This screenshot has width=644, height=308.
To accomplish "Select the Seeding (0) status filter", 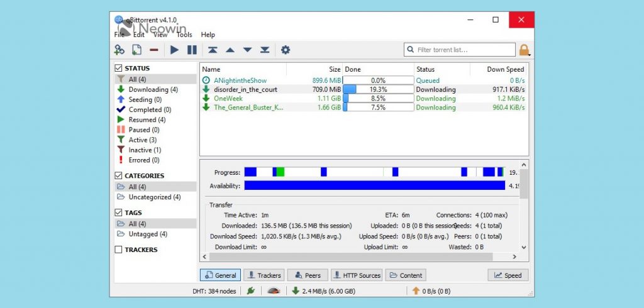I will point(155,99).
